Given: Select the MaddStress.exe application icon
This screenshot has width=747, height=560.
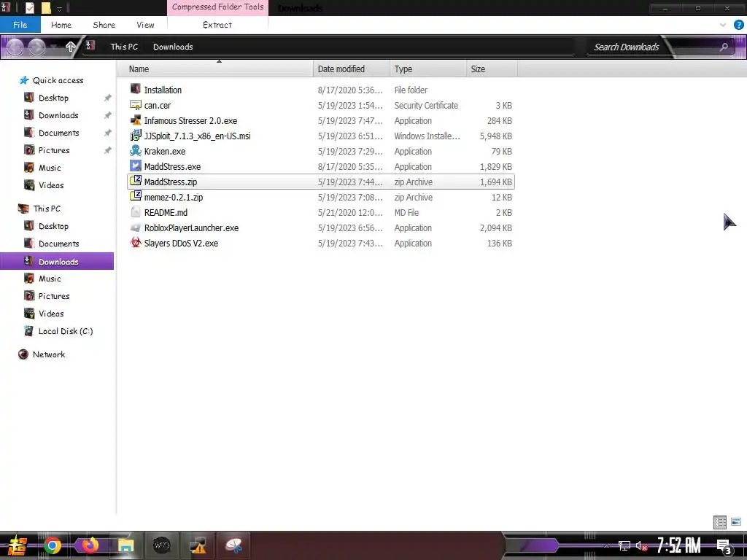Looking at the screenshot, I should (x=136, y=166).
